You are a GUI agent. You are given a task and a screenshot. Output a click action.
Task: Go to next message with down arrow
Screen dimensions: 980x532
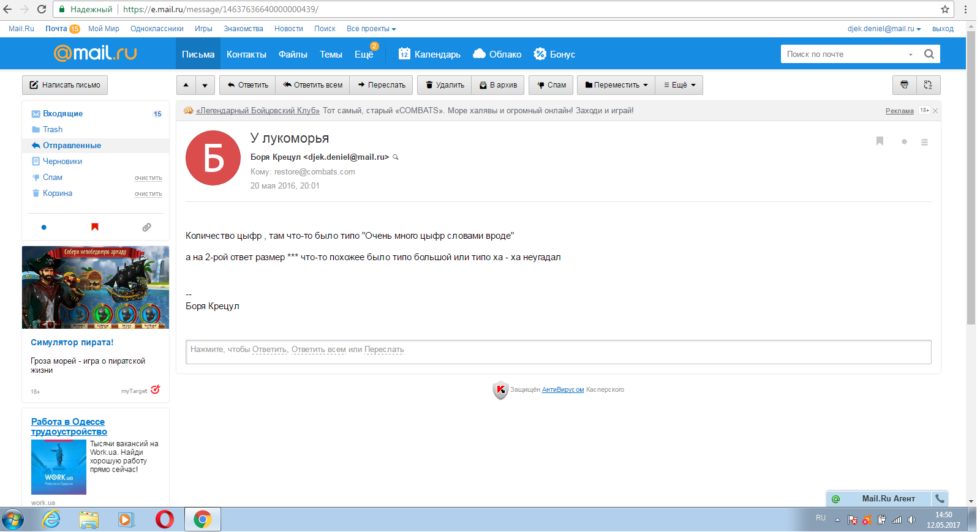click(205, 85)
